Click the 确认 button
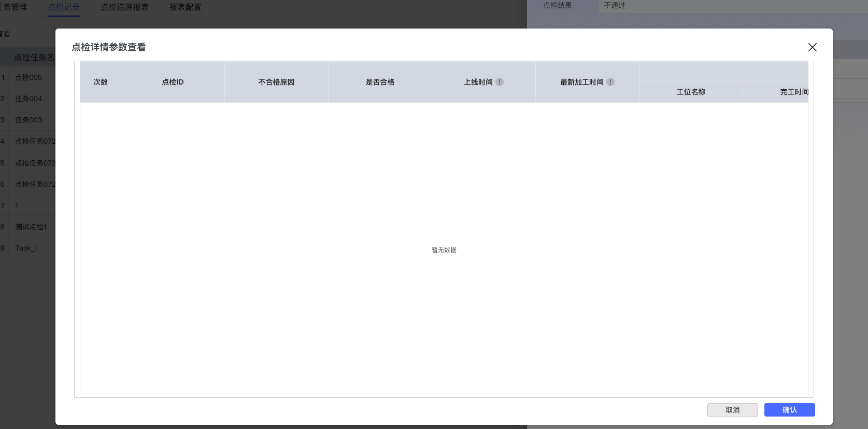Screen dimensions: 868x429 coord(790,410)
